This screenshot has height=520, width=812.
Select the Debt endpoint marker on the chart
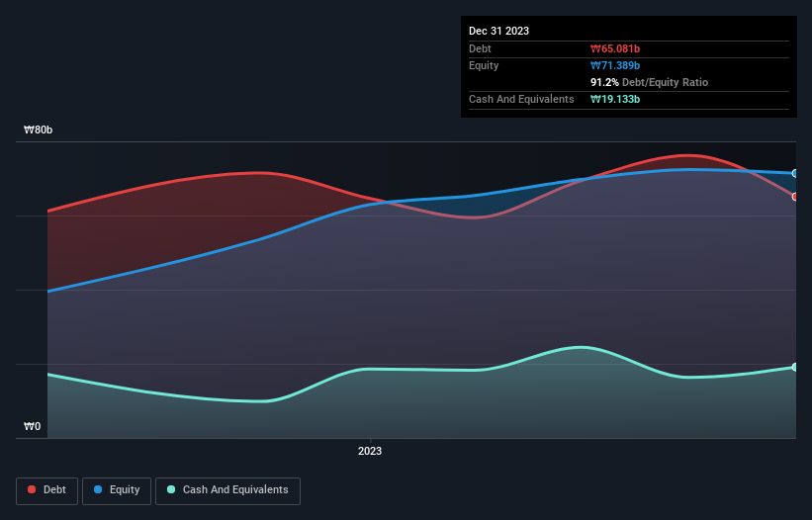coord(795,197)
